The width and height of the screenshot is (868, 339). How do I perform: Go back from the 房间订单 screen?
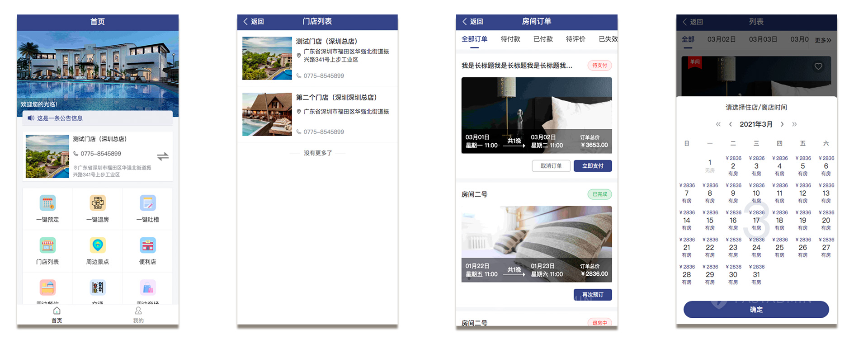tap(472, 21)
